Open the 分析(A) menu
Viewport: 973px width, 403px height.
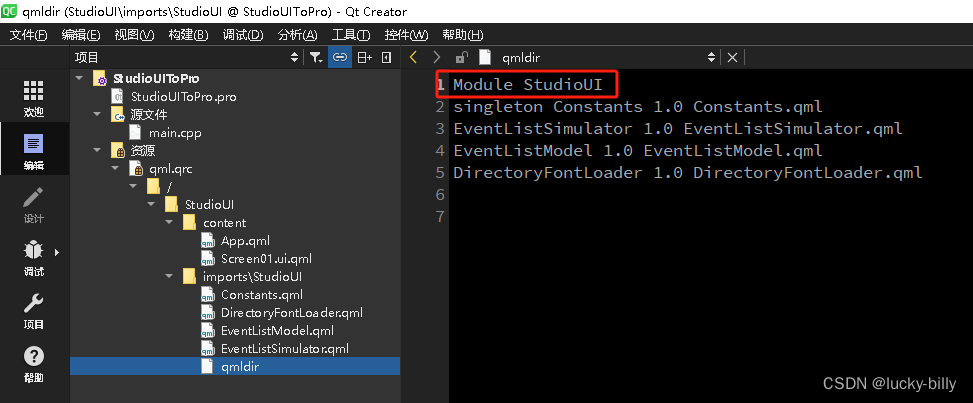click(297, 35)
